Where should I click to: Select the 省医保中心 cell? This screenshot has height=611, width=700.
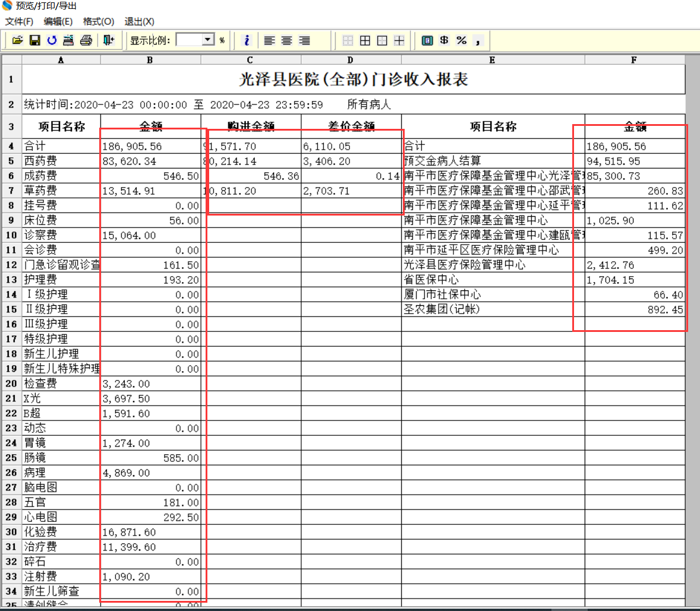click(493, 280)
